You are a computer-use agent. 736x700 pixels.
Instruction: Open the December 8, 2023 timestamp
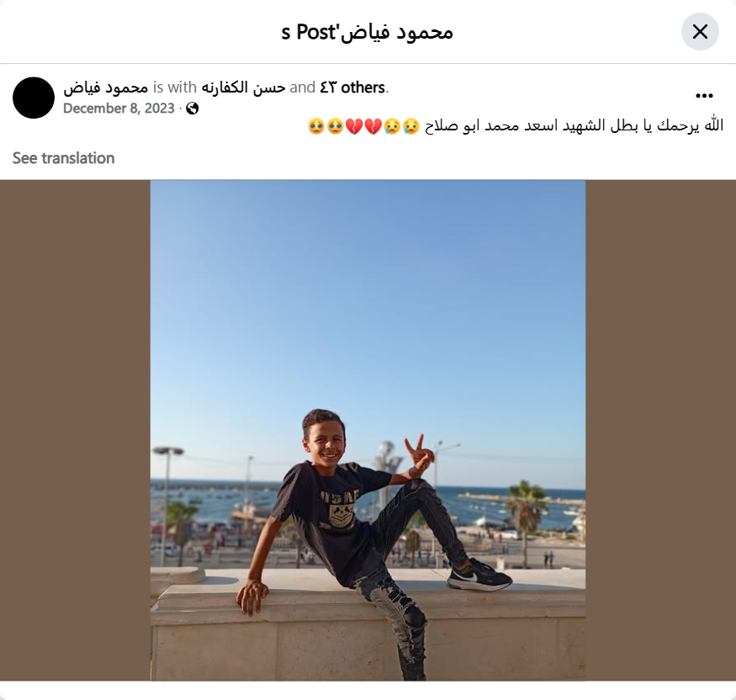(119, 109)
